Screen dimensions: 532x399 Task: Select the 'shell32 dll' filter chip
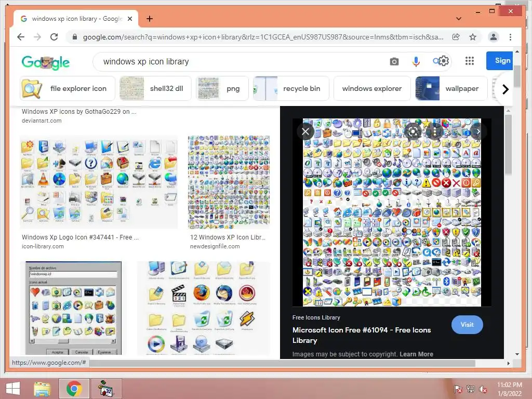[155, 88]
